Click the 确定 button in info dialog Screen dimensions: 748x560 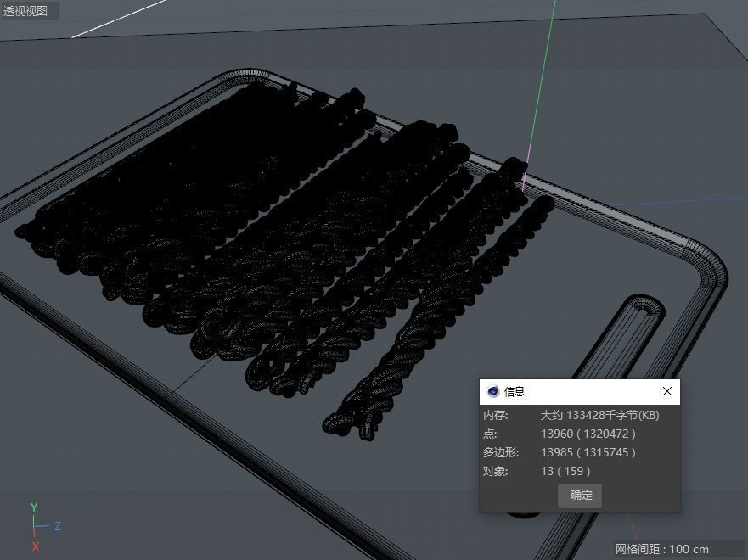pos(580,496)
